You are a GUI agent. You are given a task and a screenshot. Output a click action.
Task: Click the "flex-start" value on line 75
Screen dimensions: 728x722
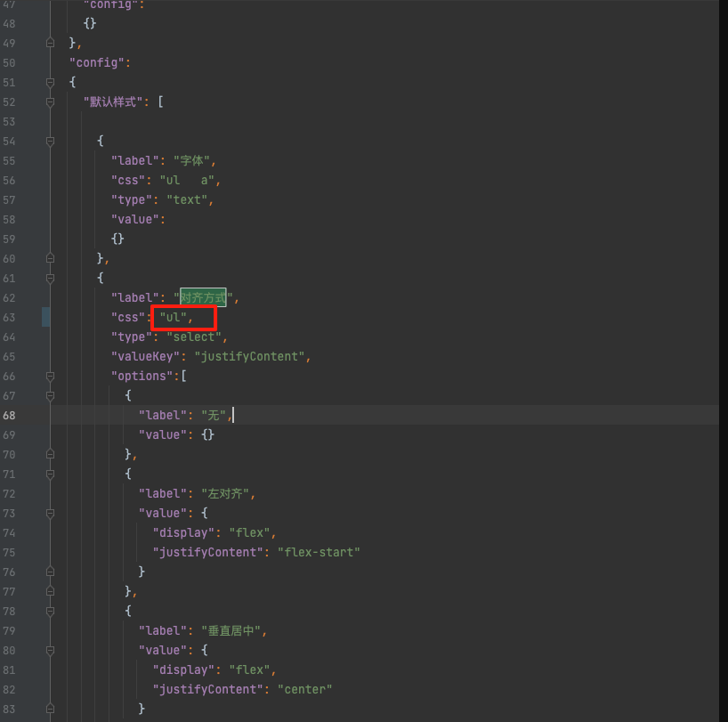pyautogui.click(x=319, y=552)
